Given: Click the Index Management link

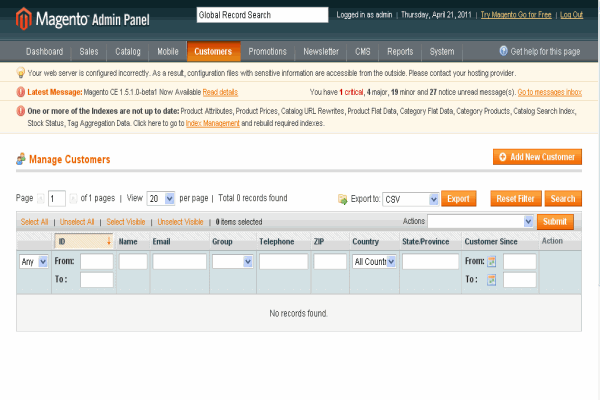Looking at the screenshot, I should pos(213,123).
